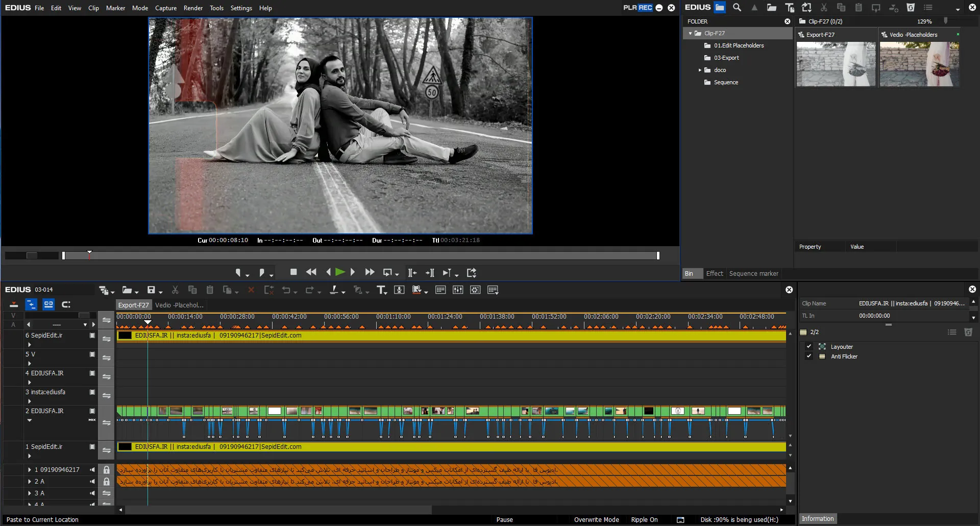
Task: Click the green Play button
Action: click(340, 273)
